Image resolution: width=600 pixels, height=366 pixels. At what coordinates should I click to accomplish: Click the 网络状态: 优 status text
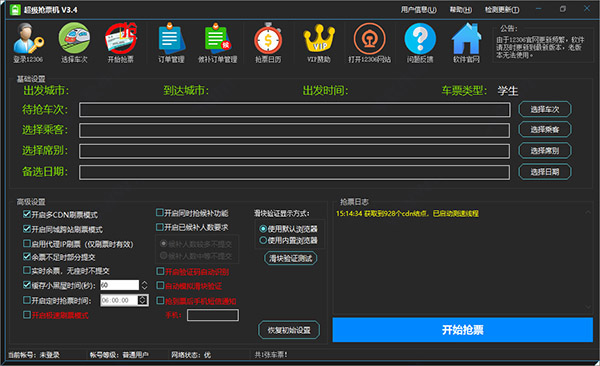pyautogui.click(x=191, y=355)
